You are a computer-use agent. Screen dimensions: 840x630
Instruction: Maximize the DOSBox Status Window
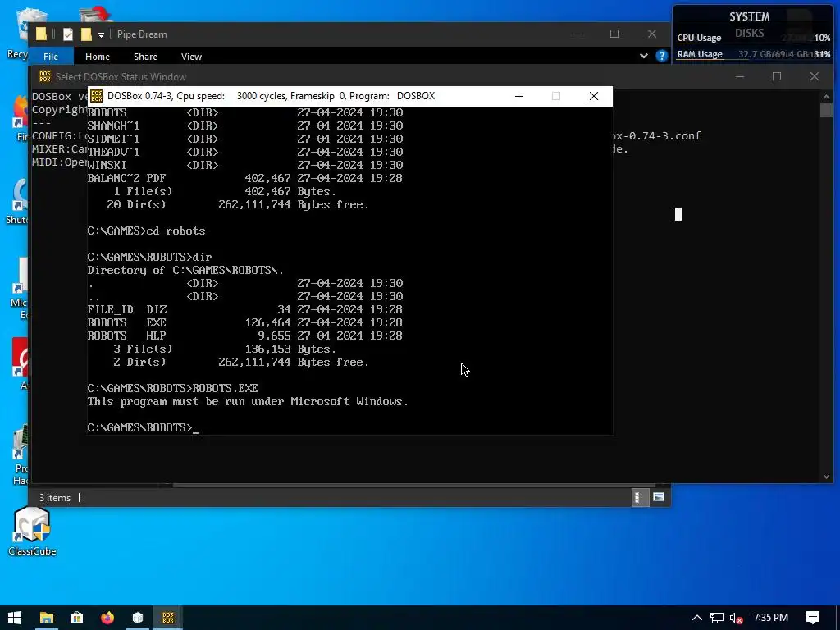[x=777, y=76]
